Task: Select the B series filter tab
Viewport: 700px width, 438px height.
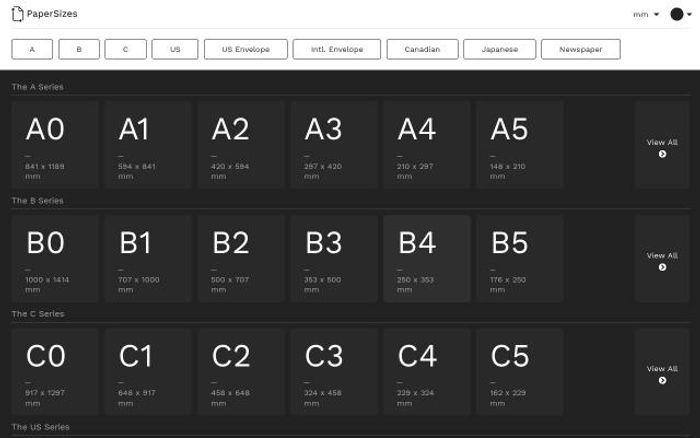Action: 79,49
